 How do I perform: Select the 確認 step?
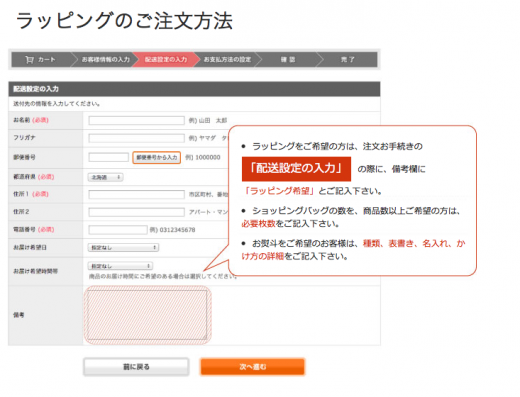pyautogui.click(x=288, y=60)
